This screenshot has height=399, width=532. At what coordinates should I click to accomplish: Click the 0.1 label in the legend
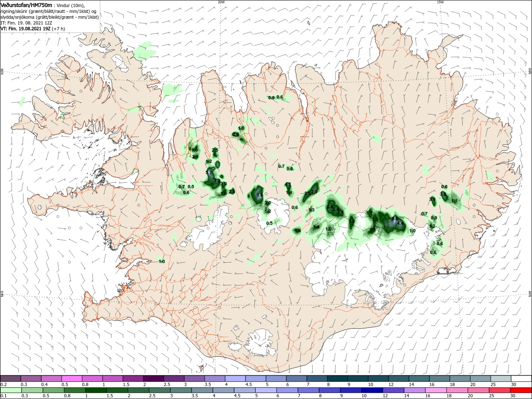(3, 396)
